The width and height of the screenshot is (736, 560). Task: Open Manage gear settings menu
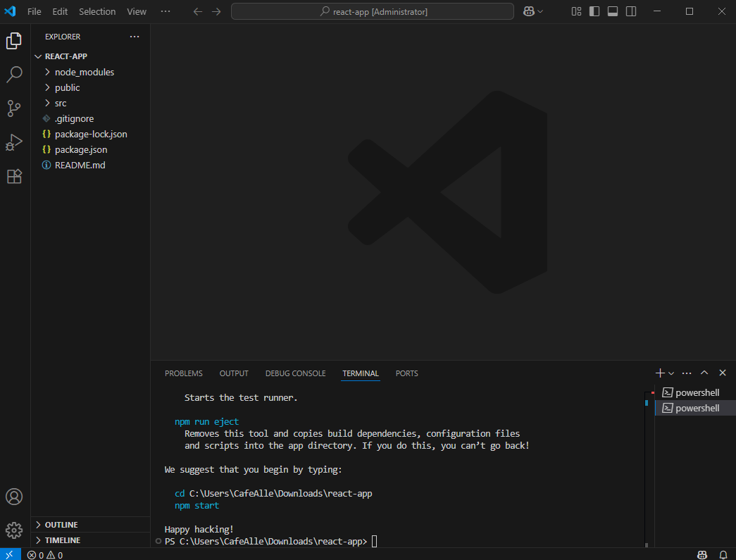(x=14, y=530)
